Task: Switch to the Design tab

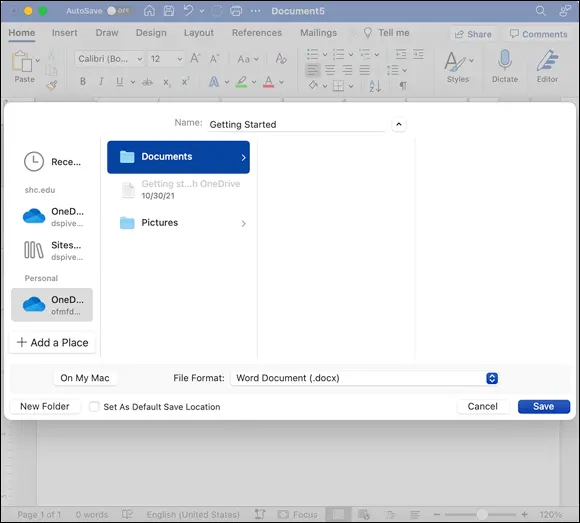Action: pyautogui.click(x=151, y=33)
